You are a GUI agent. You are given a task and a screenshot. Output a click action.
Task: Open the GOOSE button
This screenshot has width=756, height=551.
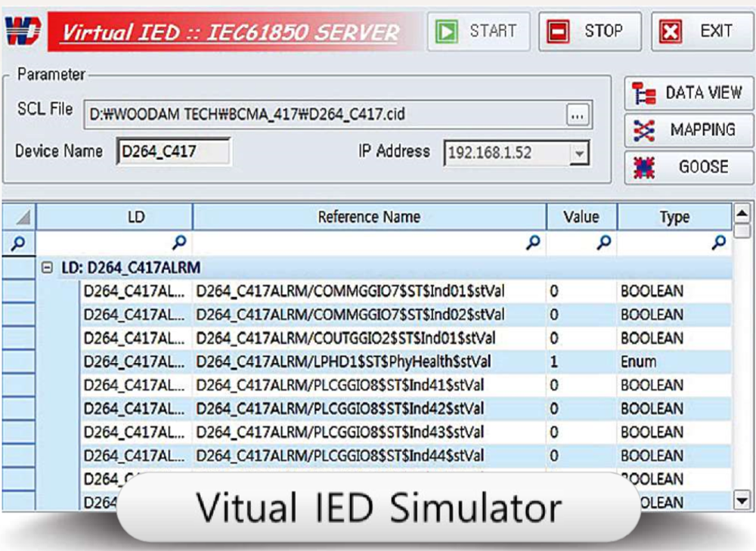click(x=689, y=167)
